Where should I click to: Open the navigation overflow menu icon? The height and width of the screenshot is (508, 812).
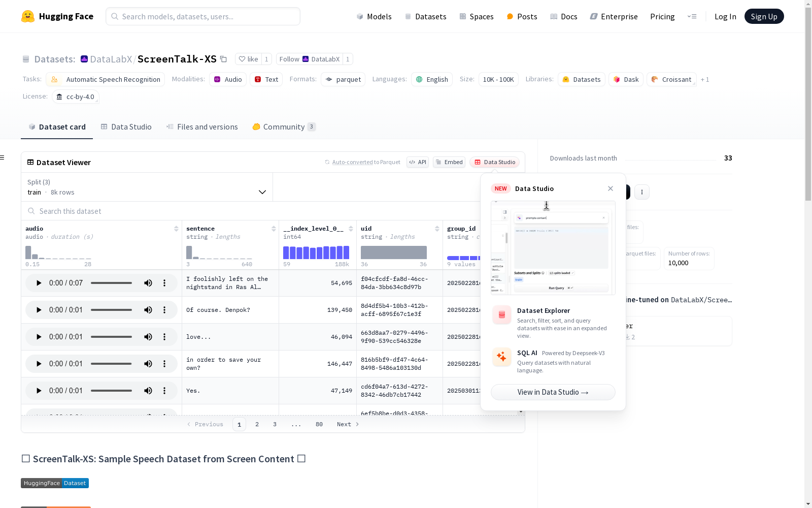tap(692, 16)
